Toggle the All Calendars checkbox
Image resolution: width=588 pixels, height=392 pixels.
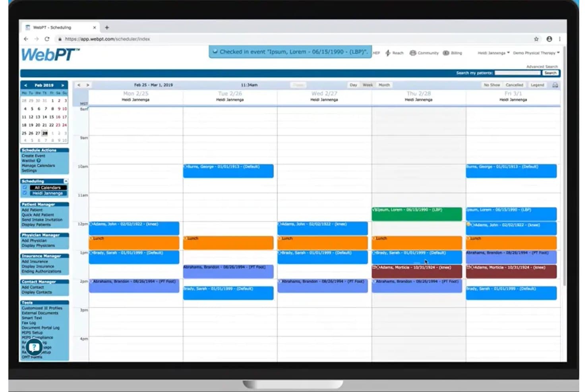25,187
